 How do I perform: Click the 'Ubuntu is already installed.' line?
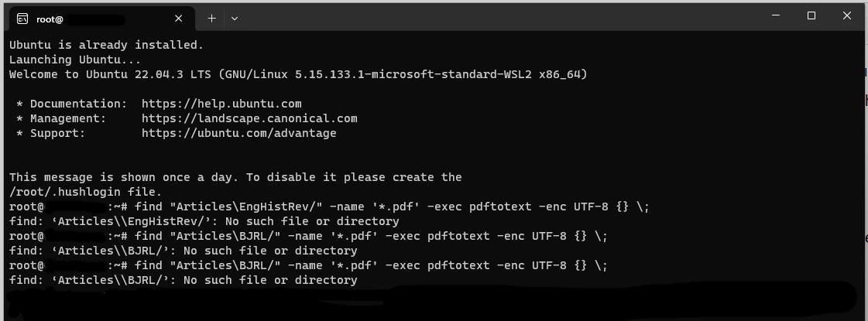click(106, 45)
